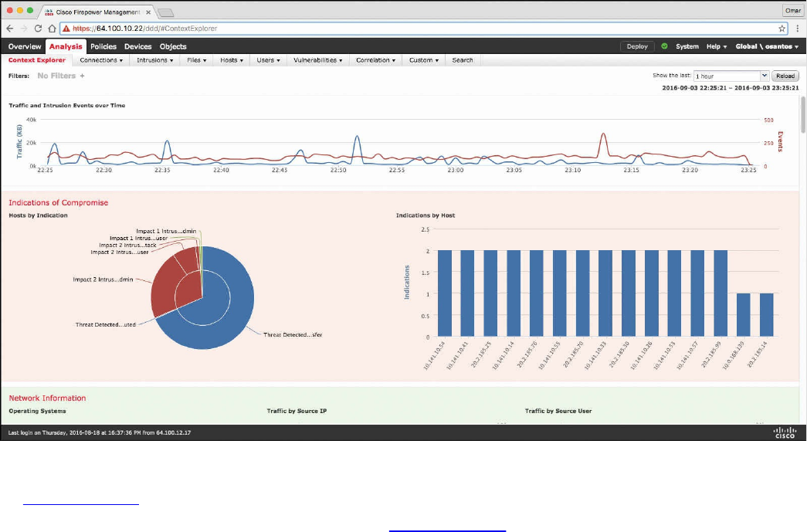This screenshot has height=532, width=807.
Task: Click the bar for host 10.0.168.129
Action: tap(744, 315)
